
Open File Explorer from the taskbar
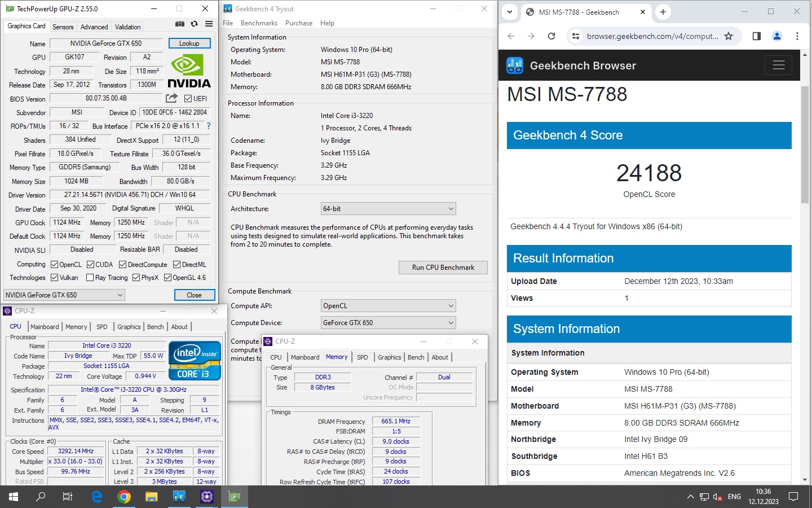(151, 497)
